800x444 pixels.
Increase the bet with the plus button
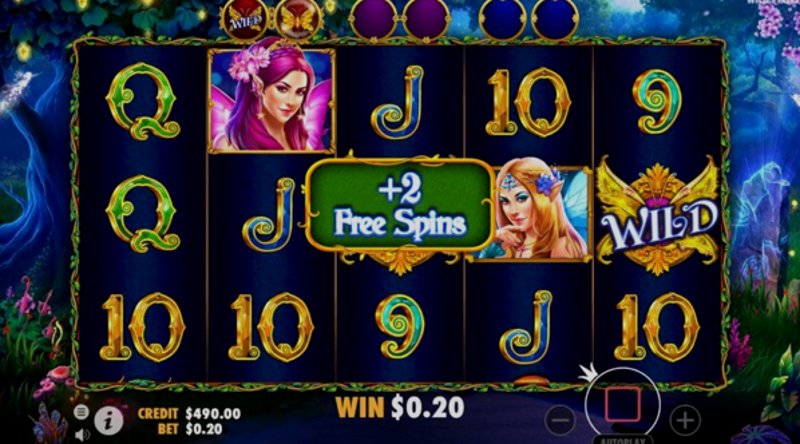point(685,421)
